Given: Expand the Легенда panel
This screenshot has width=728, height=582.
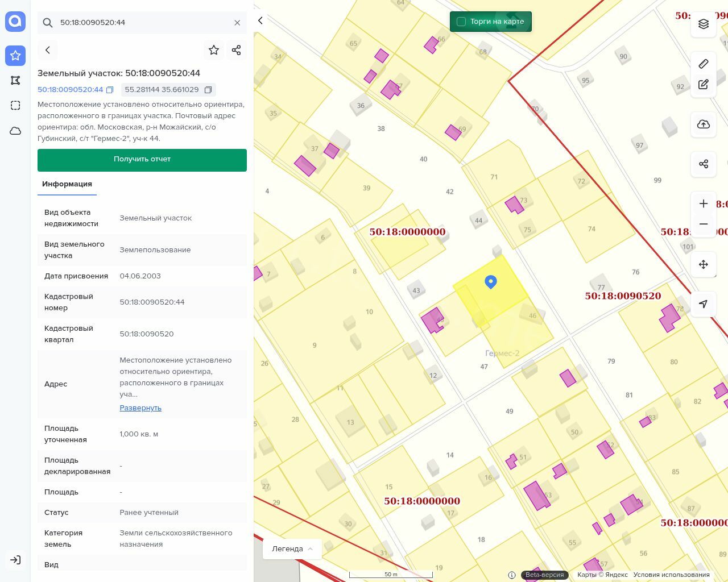Looking at the screenshot, I should (292, 549).
